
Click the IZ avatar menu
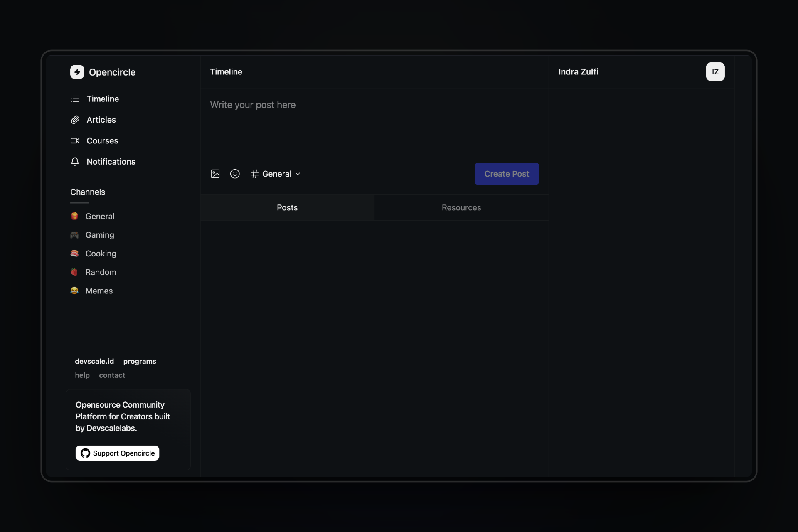click(x=715, y=71)
